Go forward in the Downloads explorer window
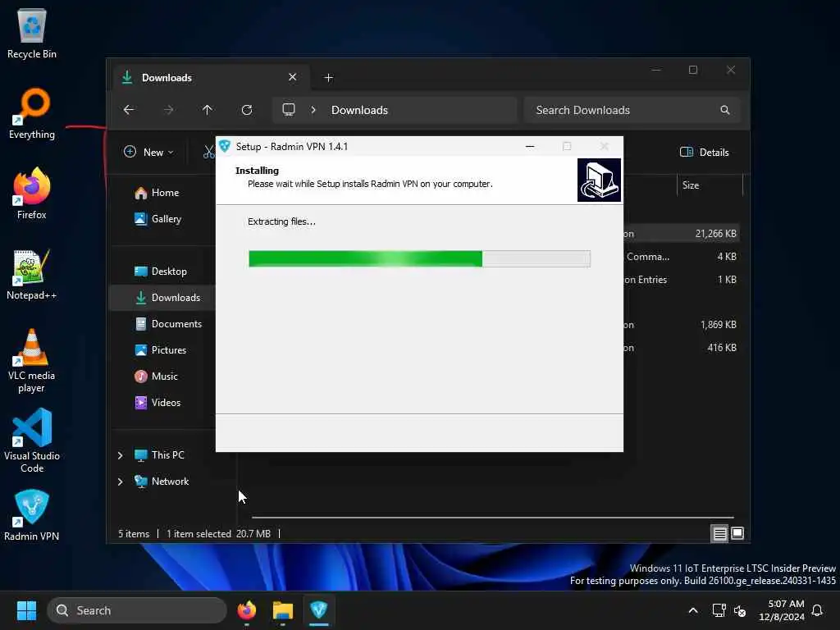The image size is (840, 630). (x=168, y=110)
